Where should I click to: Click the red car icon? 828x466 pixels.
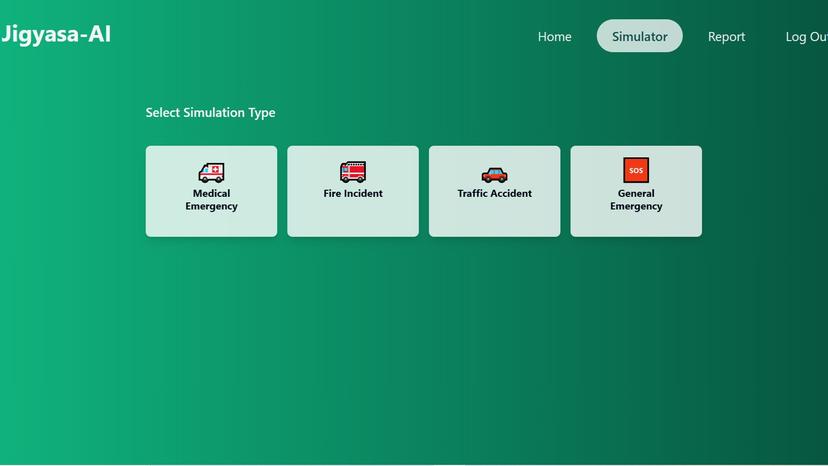(x=494, y=175)
